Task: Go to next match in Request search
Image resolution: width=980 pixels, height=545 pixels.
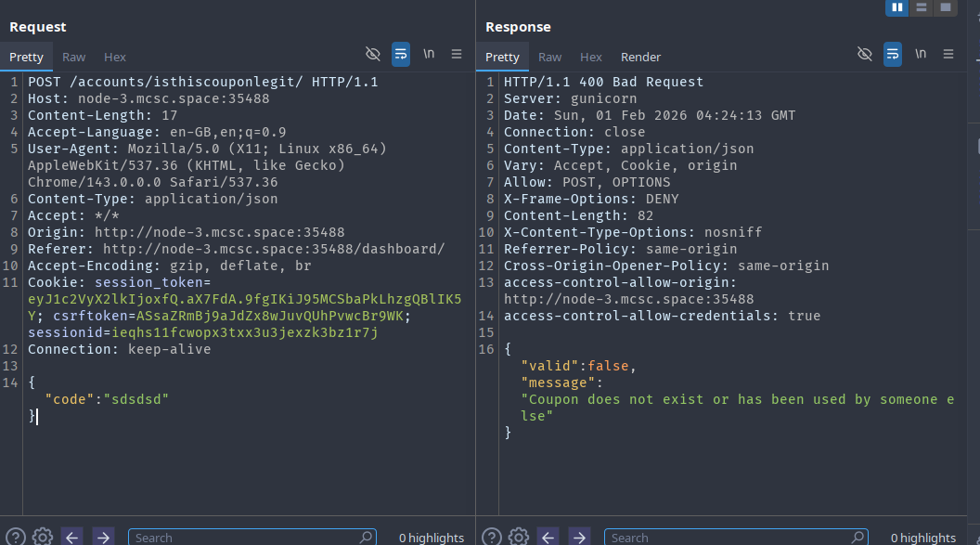Action: (x=103, y=537)
